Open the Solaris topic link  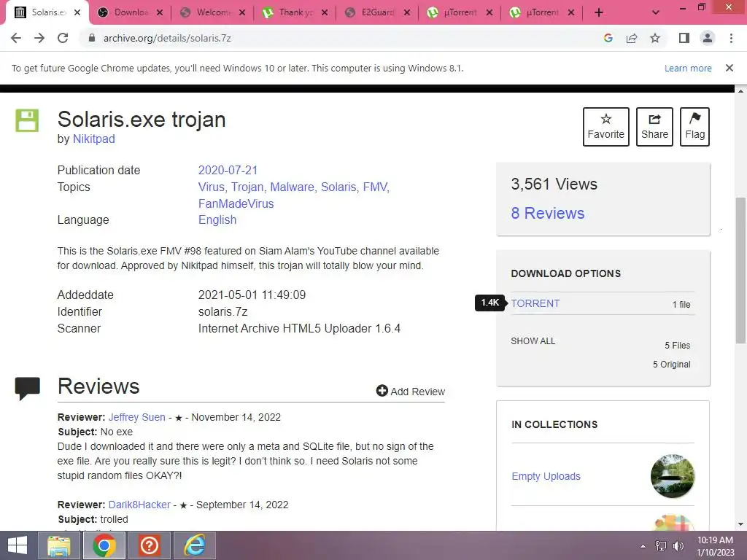coord(338,187)
